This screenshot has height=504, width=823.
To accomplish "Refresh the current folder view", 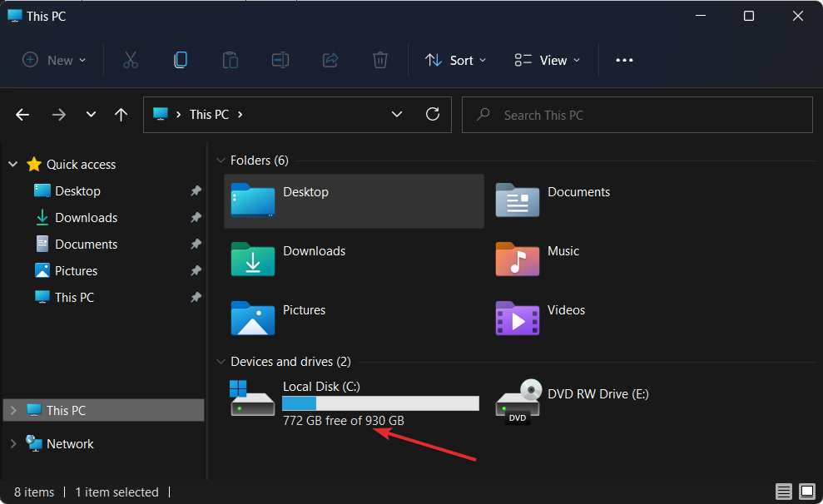I will pyautogui.click(x=433, y=114).
